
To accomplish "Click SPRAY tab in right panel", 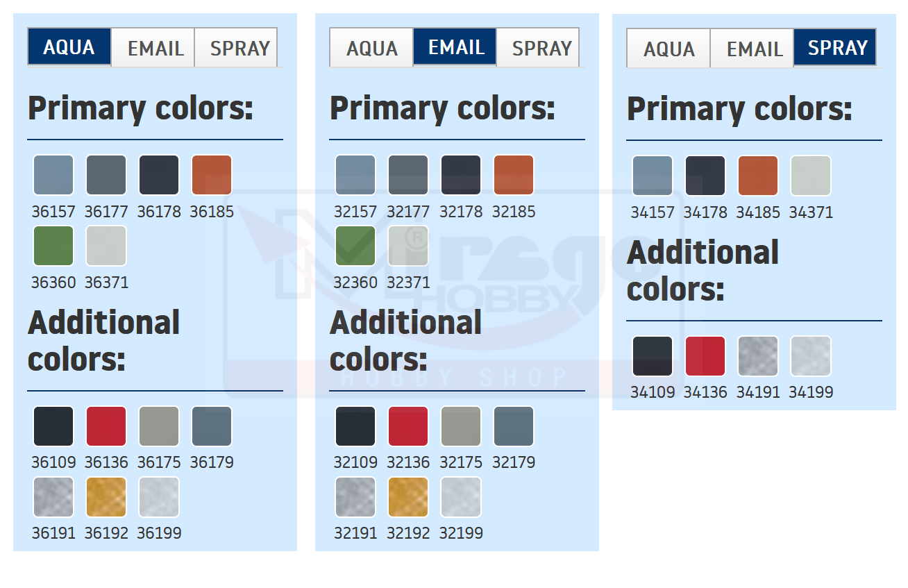I will 837,48.
